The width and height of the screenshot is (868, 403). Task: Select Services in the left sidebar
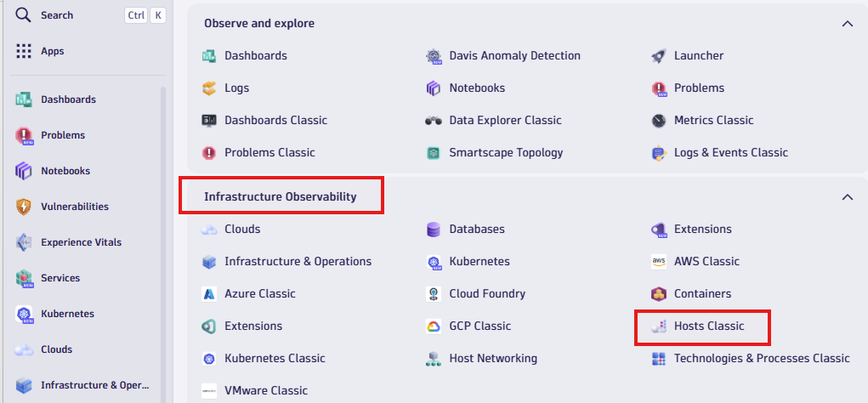coord(60,278)
